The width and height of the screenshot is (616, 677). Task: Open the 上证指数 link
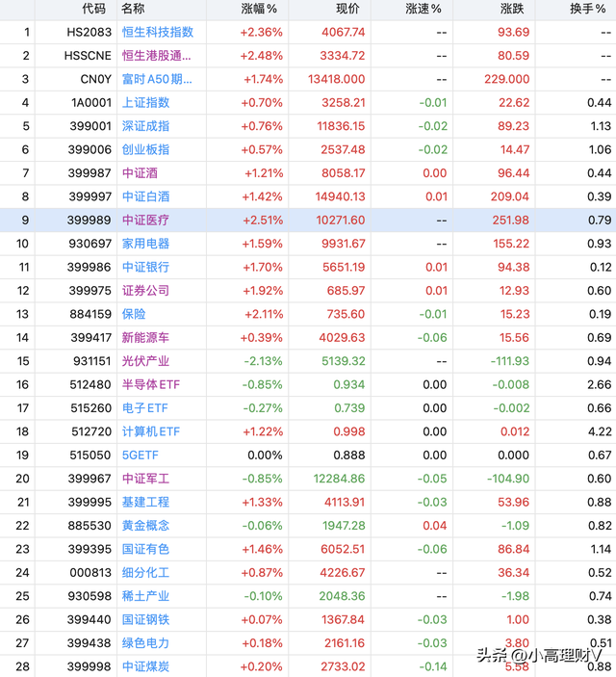(x=145, y=103)
